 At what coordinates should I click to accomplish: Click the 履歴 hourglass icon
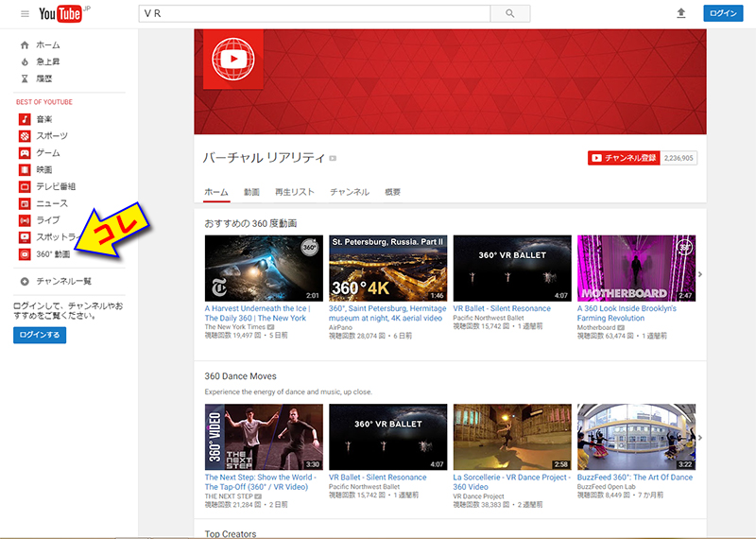coord(25,78)
